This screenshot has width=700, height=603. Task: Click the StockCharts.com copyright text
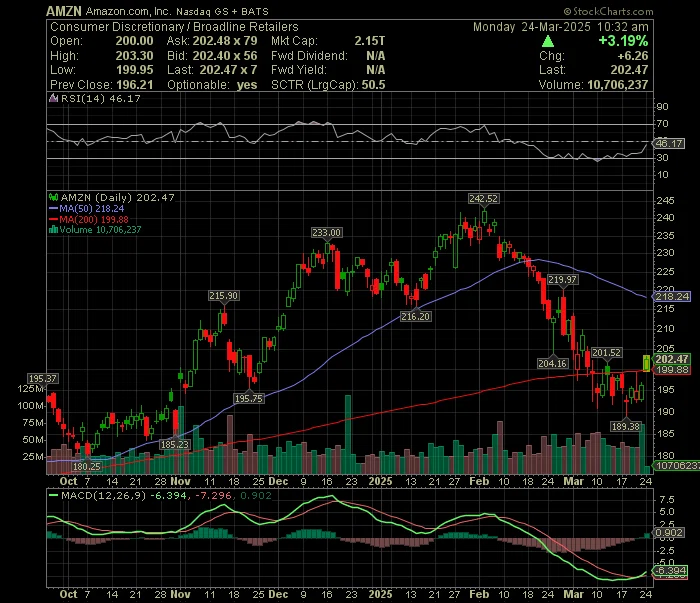[608, 12]
